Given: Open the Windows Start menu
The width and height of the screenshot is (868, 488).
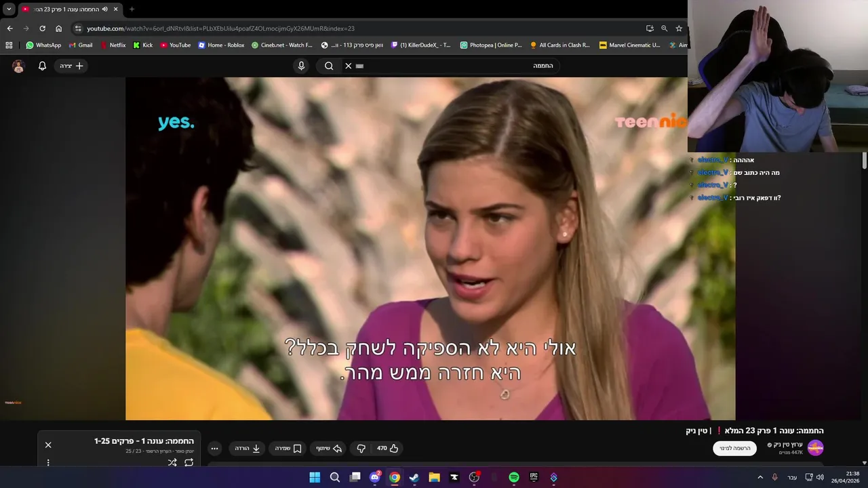Looking at the screenshot, I should (315, 477).
